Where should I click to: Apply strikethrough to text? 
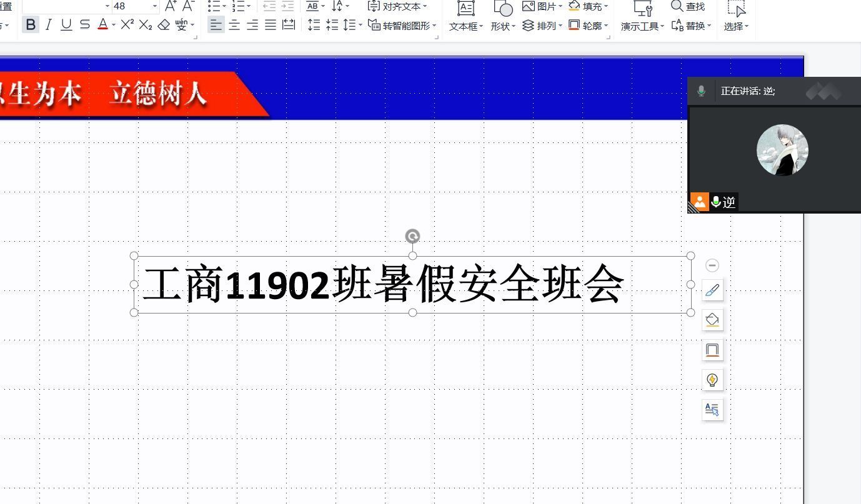[85, 25]
